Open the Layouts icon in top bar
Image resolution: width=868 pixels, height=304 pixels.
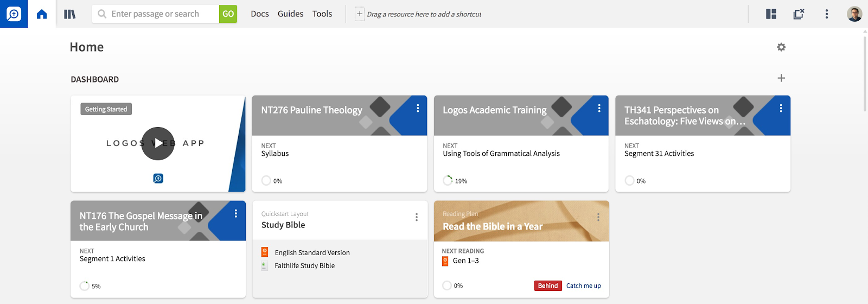771,14
